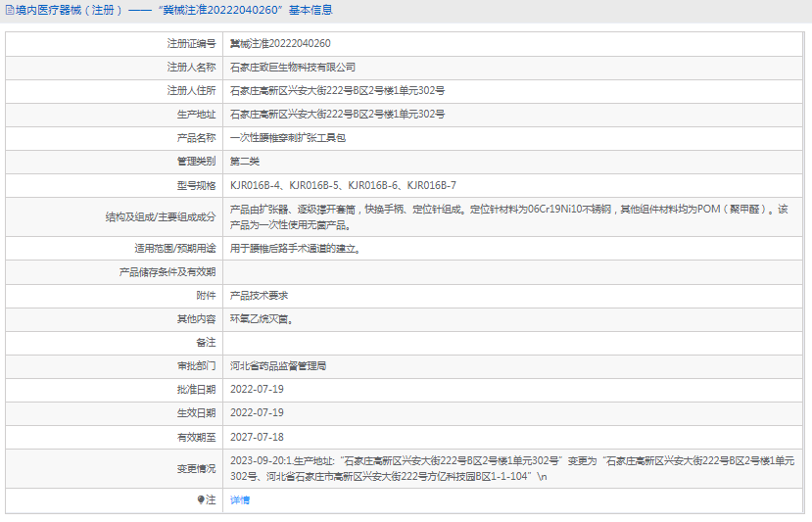Viewport: 812px width, 522px height.
Task: Click the model specs KJR016B-4、KJR016B-5 value
Action: coord(343,185)
